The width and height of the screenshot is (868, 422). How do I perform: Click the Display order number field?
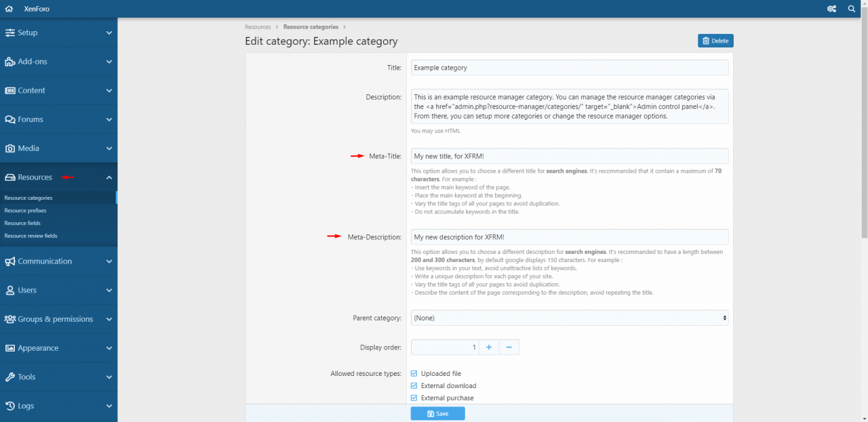[445, 347]
